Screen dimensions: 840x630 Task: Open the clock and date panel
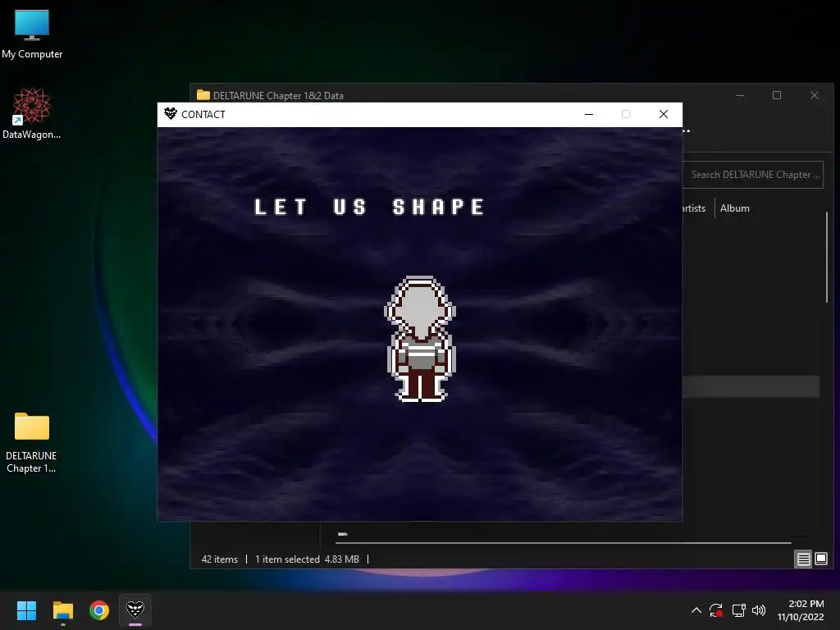click(801, 610)
